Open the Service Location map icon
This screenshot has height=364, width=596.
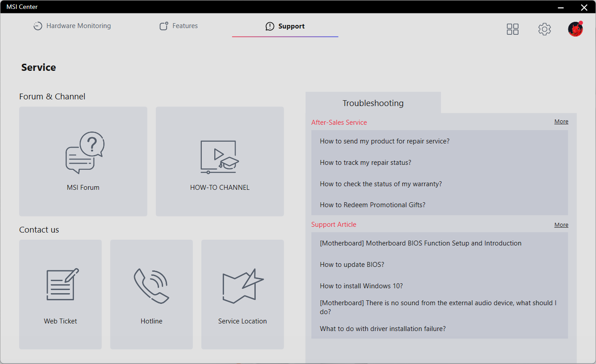click(x=243, y=286)
